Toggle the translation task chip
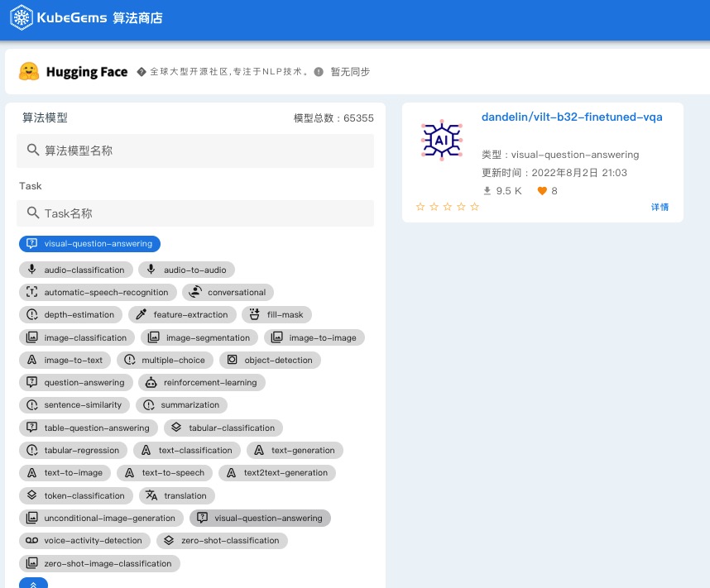The width and height of the screenshot is (710, 588). pos(177,495)
